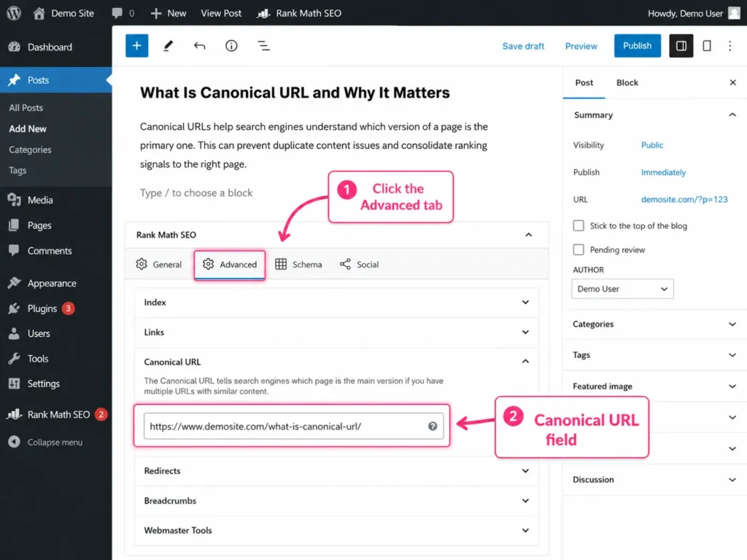Expand the Breadcrumbs section
Image resolution: width=747 pixels, height=560 pixels.
(336, 501)
